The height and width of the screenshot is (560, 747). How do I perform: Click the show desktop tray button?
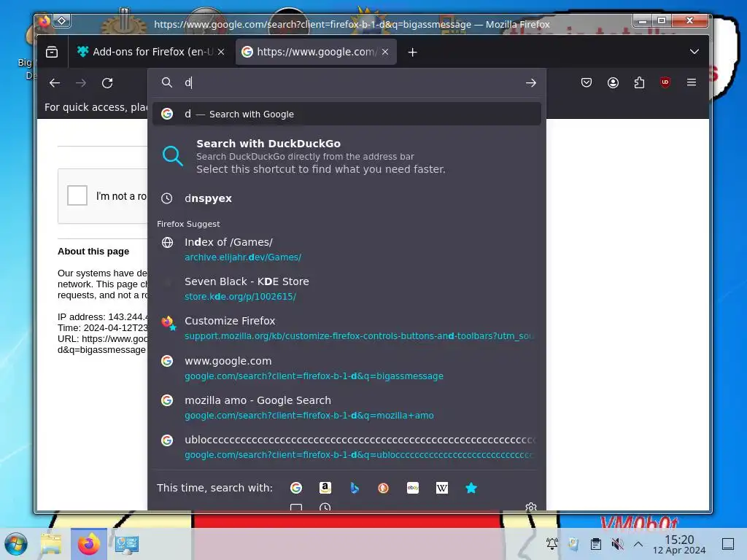728,544
